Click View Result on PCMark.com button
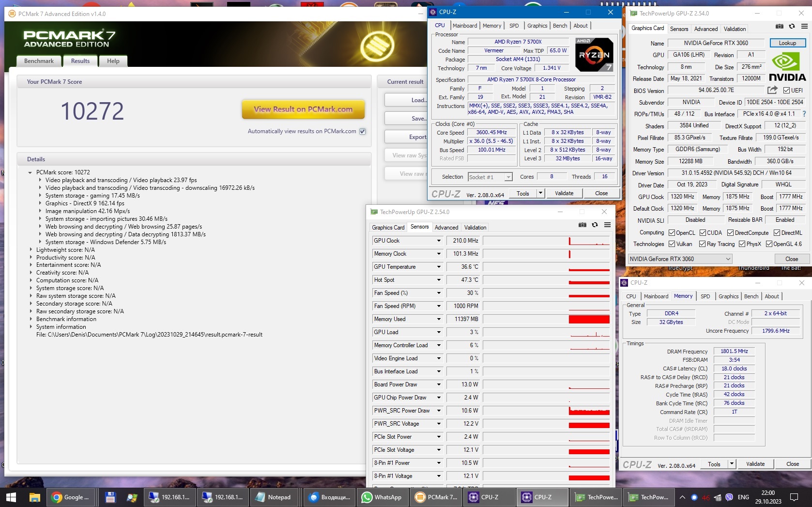The width and height of the screenshot is (812, 507). click(303, 109)
